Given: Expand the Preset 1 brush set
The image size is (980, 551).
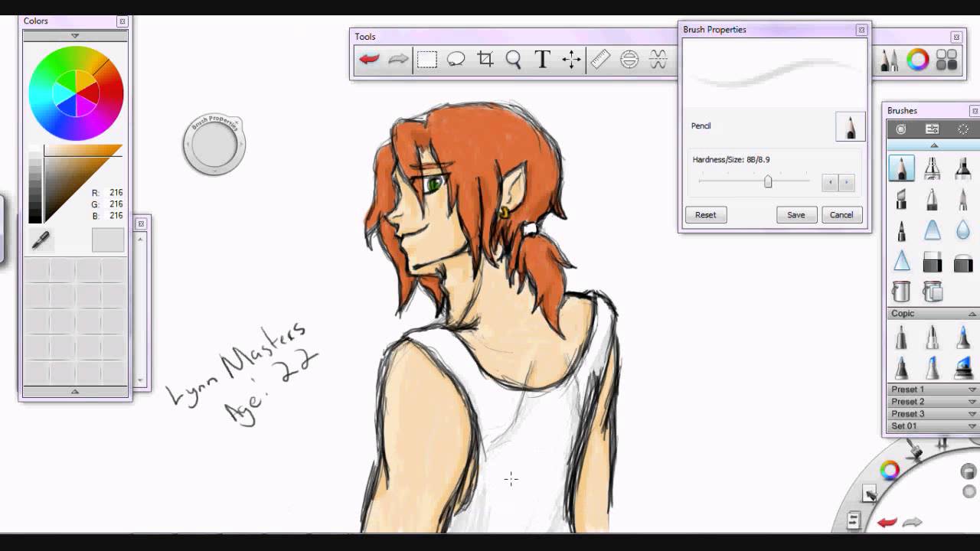Looking at the screenshot, I should click(x=972, y=390).
